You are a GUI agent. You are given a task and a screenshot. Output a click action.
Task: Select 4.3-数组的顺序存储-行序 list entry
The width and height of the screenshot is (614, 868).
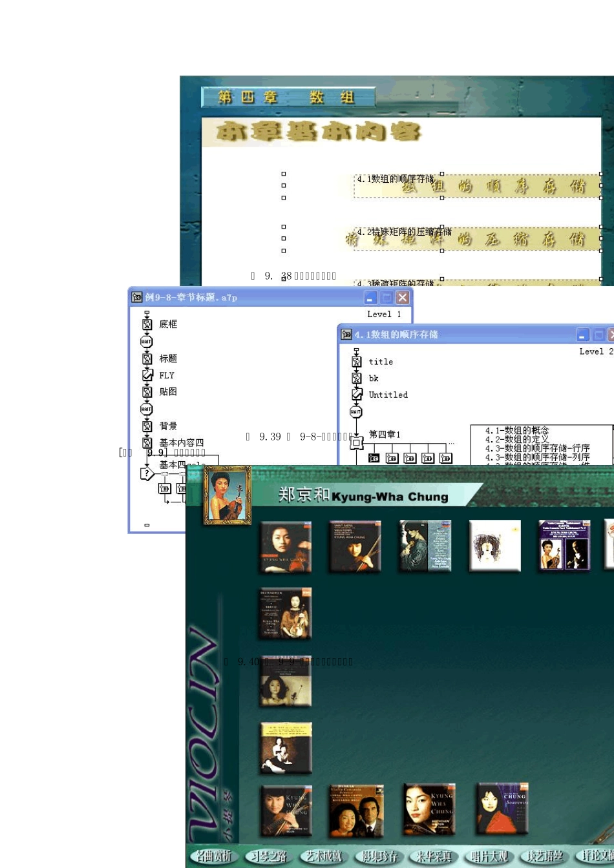538,448
